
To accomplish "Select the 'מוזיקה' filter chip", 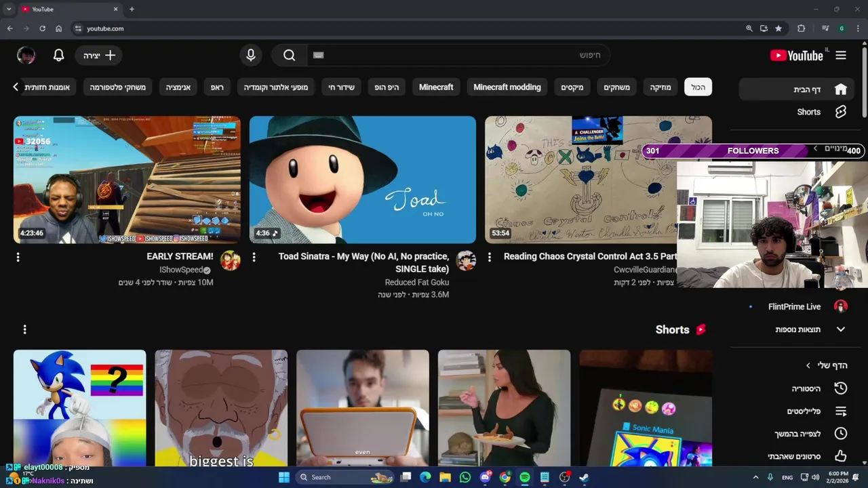I will (x=660, y=87).
